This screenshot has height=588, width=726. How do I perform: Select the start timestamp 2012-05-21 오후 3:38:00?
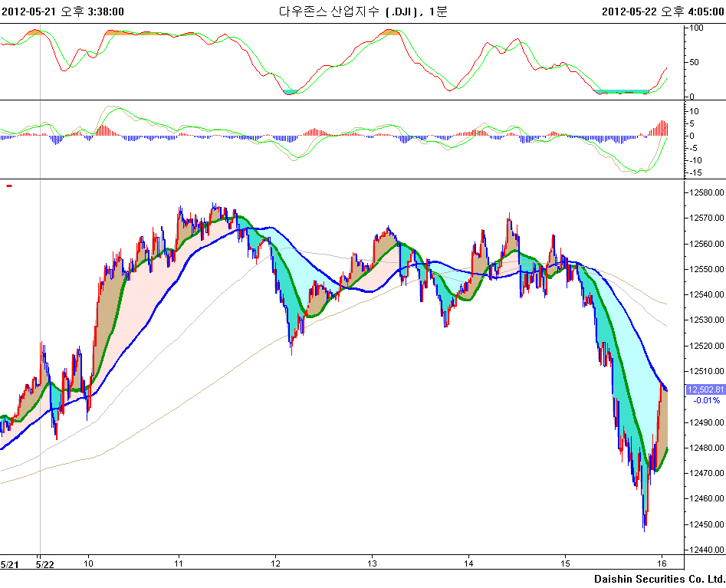tap(63, 11)
